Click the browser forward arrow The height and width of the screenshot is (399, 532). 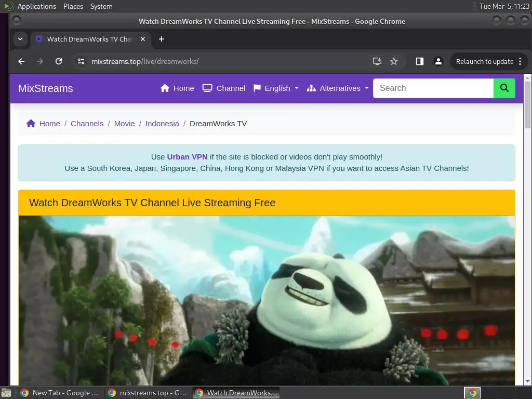click(39, 61)
